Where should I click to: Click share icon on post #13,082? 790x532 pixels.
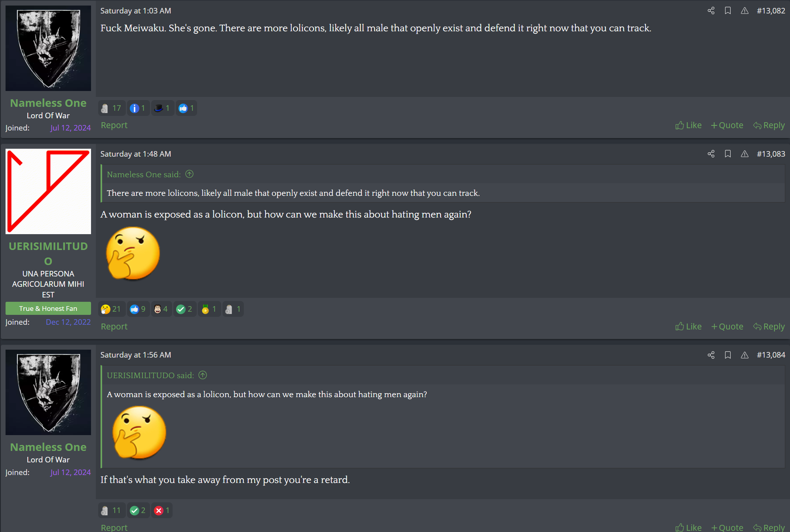(711, 11)
